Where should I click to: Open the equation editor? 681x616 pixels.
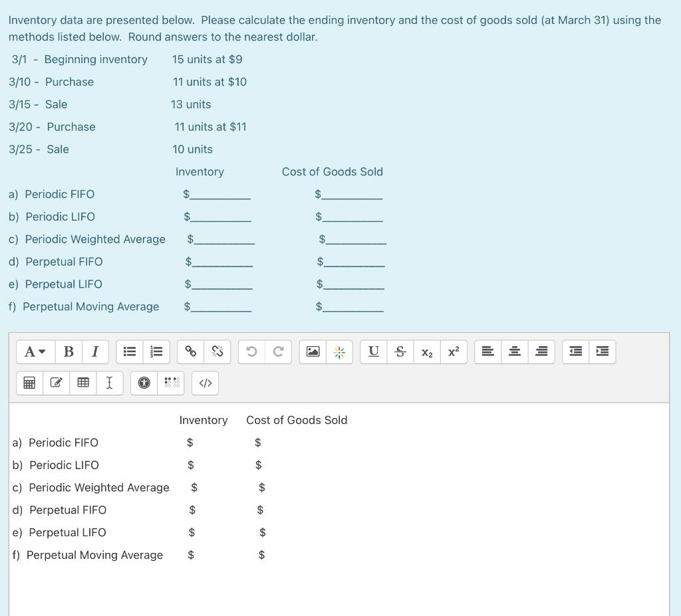29,383
